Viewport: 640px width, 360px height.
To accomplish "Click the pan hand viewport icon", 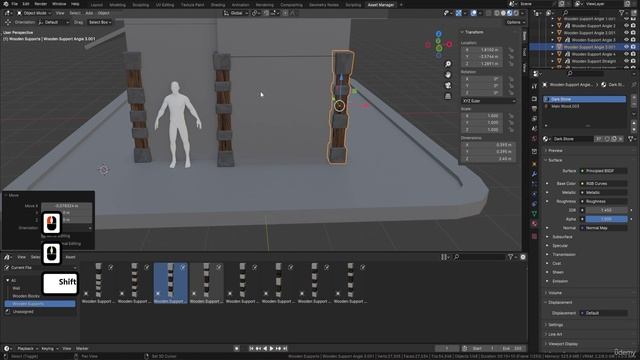I will coord(448,75).
